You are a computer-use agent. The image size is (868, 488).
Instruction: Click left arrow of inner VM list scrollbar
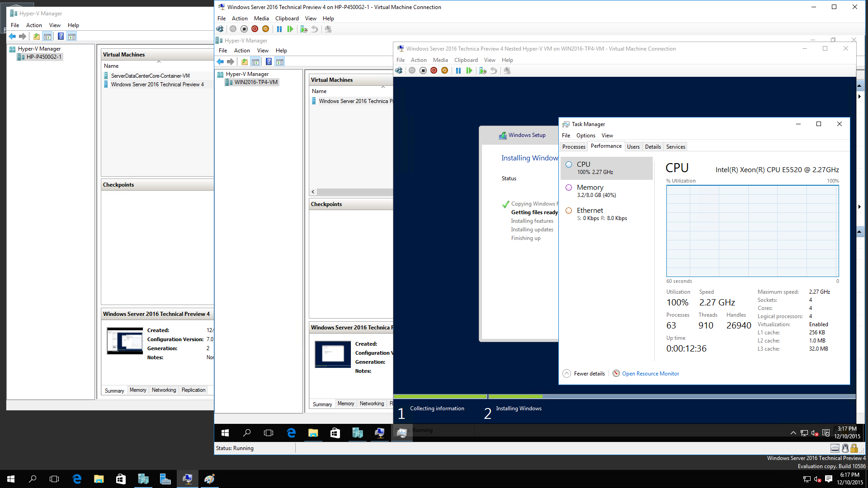313,192
